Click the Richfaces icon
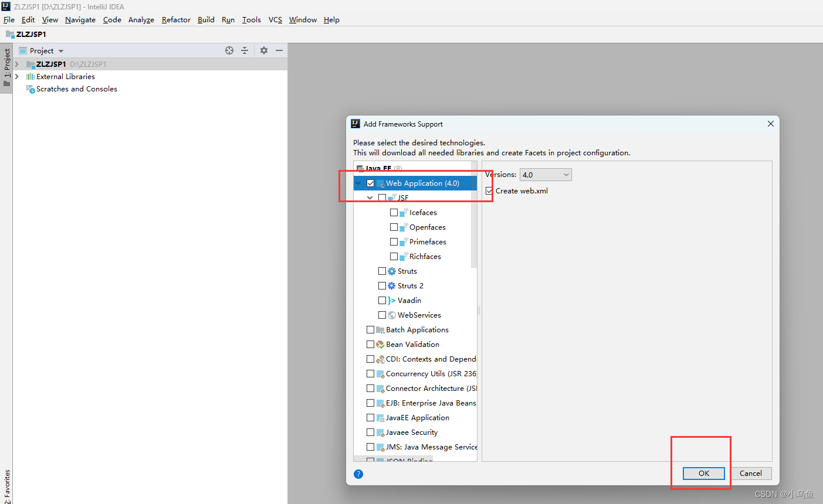This screenshot has height=504, width=823. [x=404, y=257]
